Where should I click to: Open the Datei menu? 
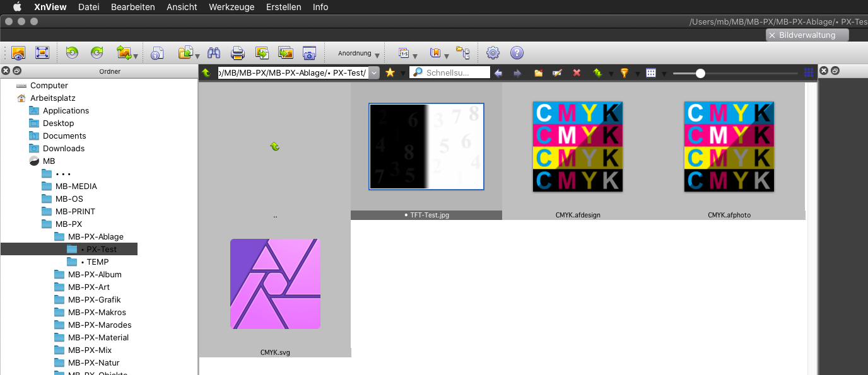(89, 7)
